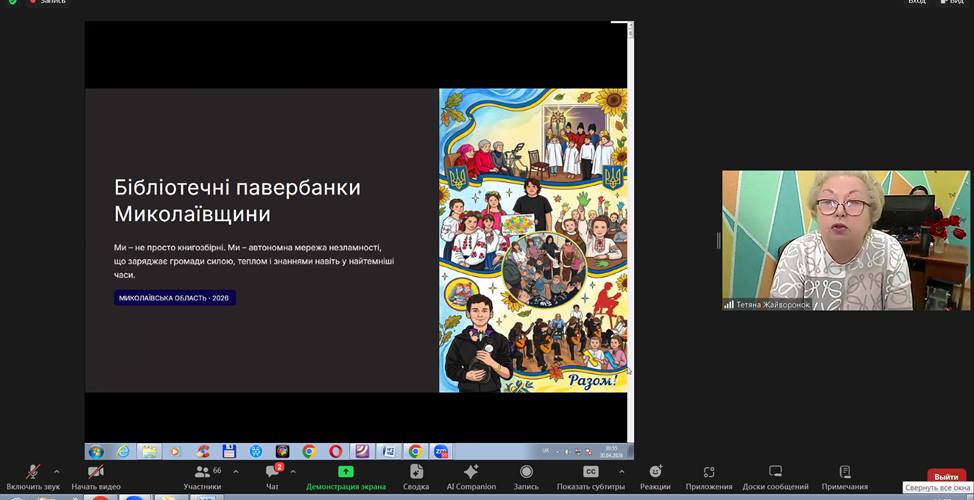The height and width of the screenshot is (500, 974).
Task: Open the Приложения apps panel
Action: tap(709, 478)
